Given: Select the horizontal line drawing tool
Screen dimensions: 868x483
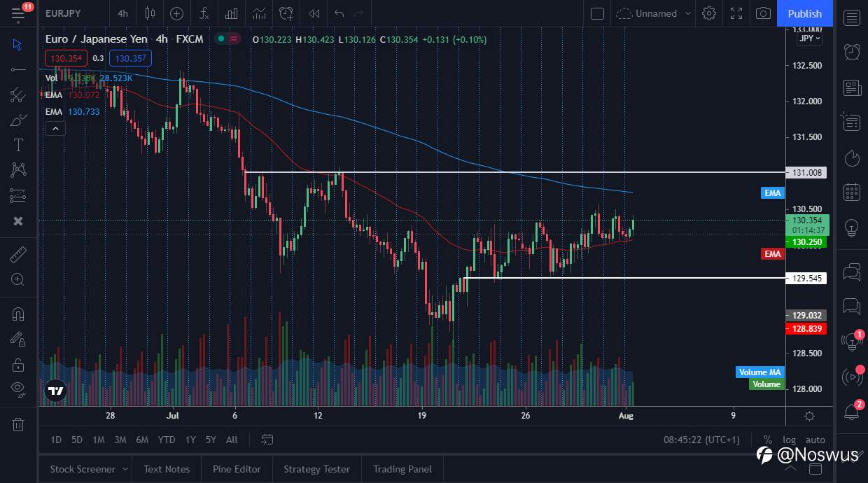Looking at the screenshot, I should (18, 69).
